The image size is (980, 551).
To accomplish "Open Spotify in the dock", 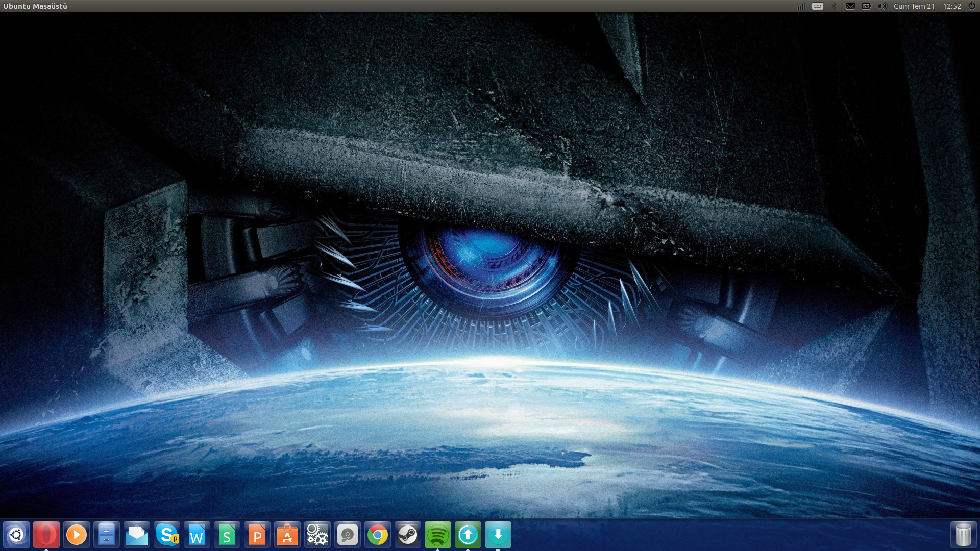I will coord(438,535).
